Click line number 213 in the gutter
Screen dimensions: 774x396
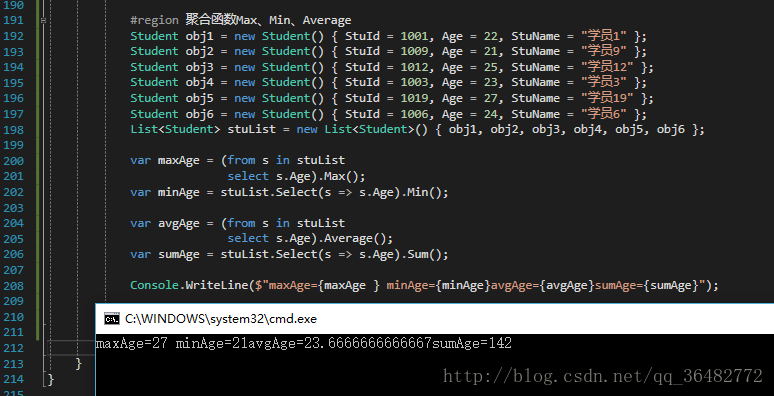tap(13, 364)
